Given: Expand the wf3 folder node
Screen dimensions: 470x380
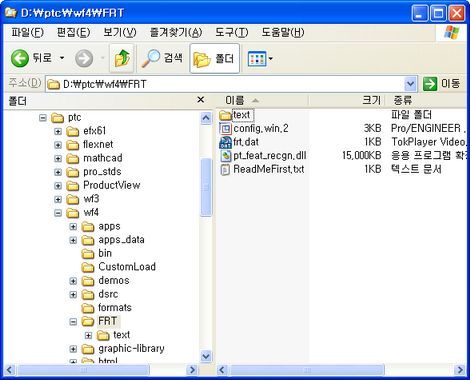Looking at the screenshot, I should pyautogui.click(x=58, y=199).
